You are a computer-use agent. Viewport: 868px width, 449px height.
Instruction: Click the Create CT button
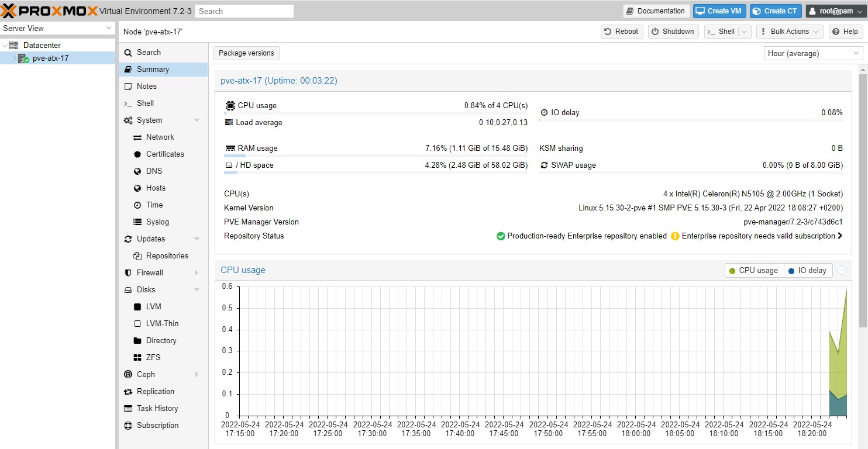point(776,11)
